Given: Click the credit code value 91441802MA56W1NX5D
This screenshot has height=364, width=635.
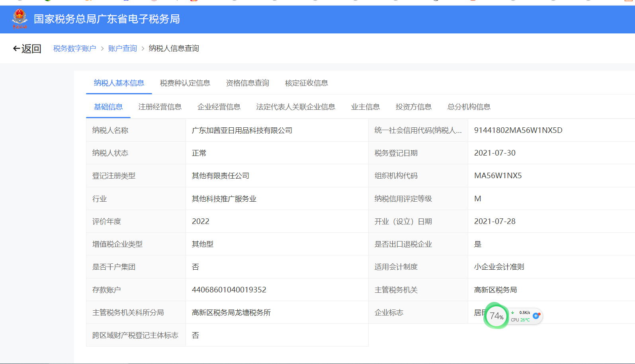Looking at the screenshot, I should pyautogui.click(x=518, y=130).
